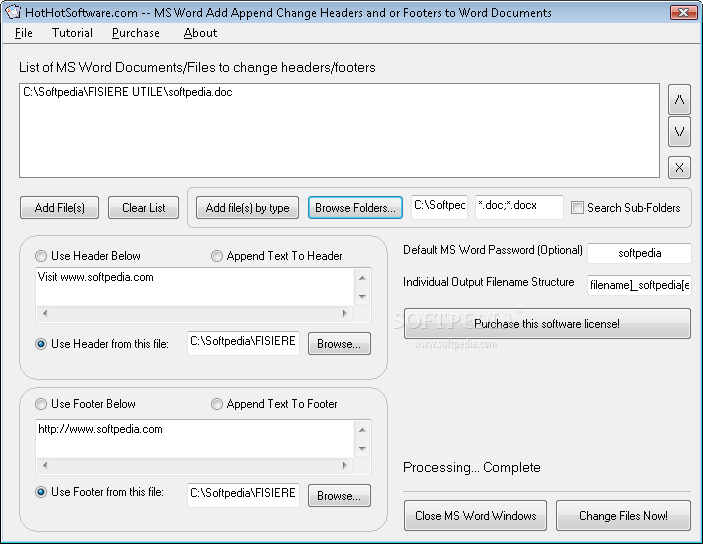The height and width of the screenshot is (544, 703).
Task: Click Add file(s) by type button
Action: pyautogui.click(x=247, y=208)
